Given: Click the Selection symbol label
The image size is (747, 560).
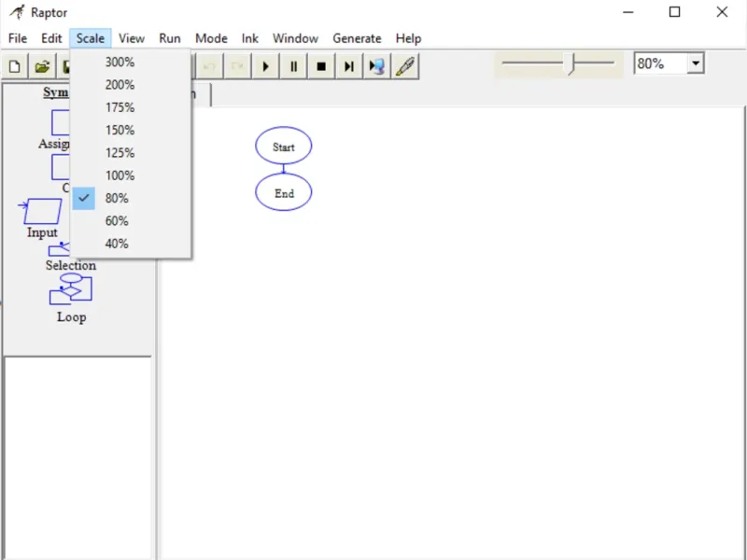Looking at the screenshot, I should (x=71, y=265).
